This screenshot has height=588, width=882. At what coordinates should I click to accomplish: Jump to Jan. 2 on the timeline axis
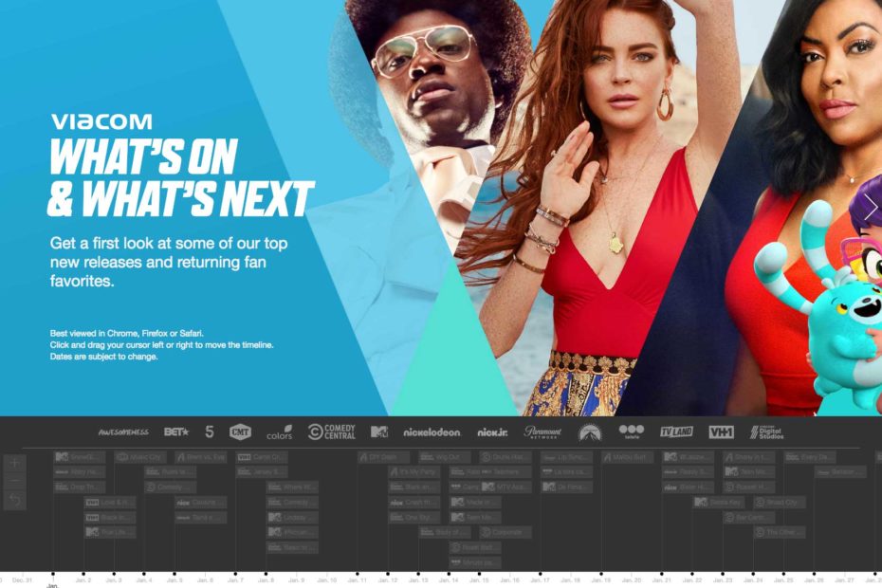[83, 579]
